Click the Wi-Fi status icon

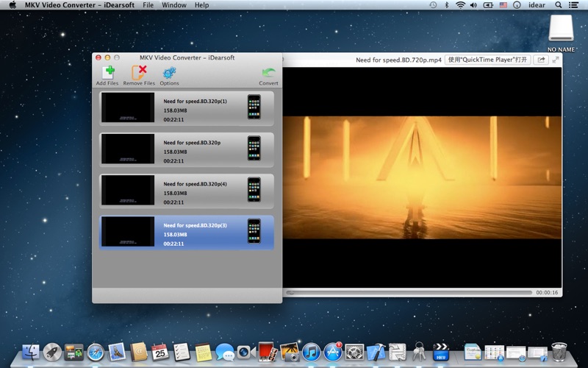click(460, 5)
